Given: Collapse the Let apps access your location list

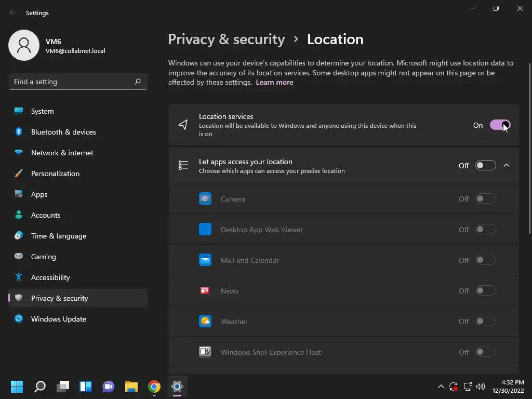Looking at the screenshot, I should tap(507, 166).
